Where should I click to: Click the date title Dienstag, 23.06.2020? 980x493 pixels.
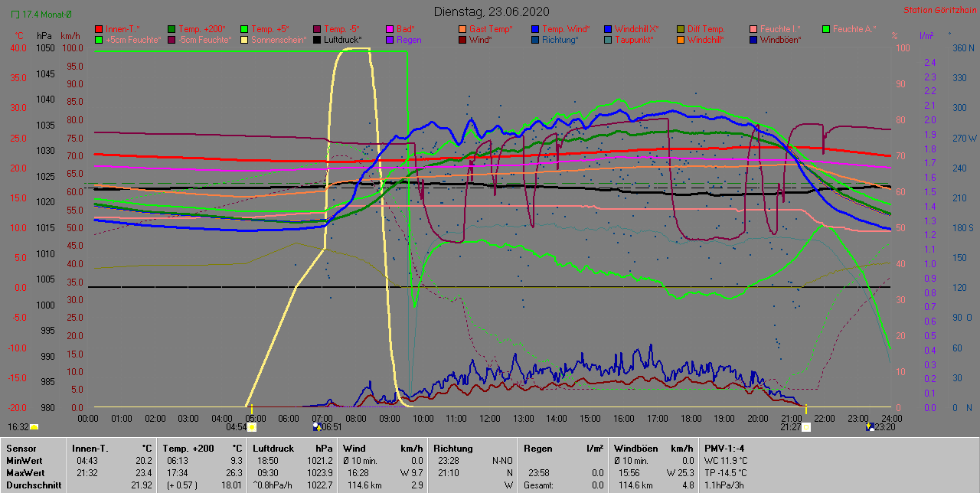(490, 11)
